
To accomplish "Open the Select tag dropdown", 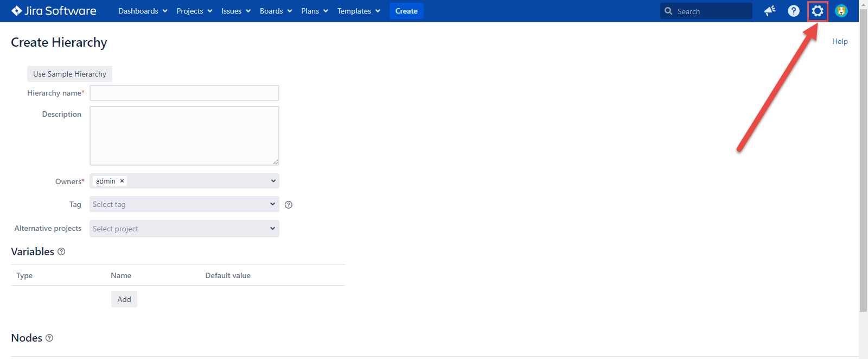I will (184, 204).
